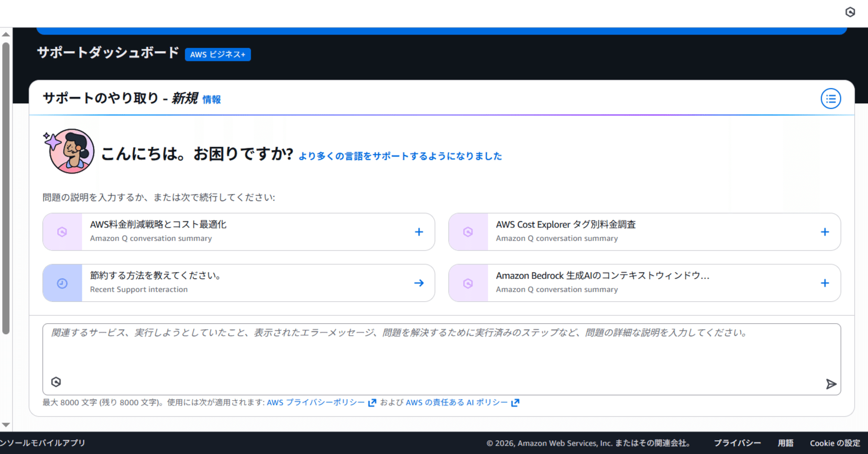Click こんにちは。お困りですか? heading
The image size is (868, 454).
pyautogui.click(x=197, y=154)
